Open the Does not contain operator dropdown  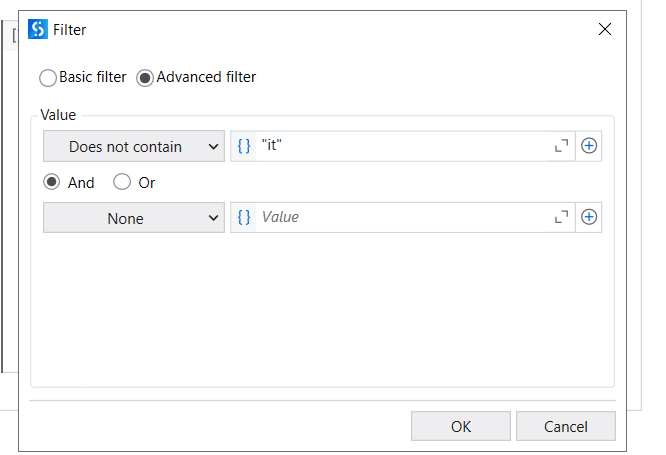[134, 146]
